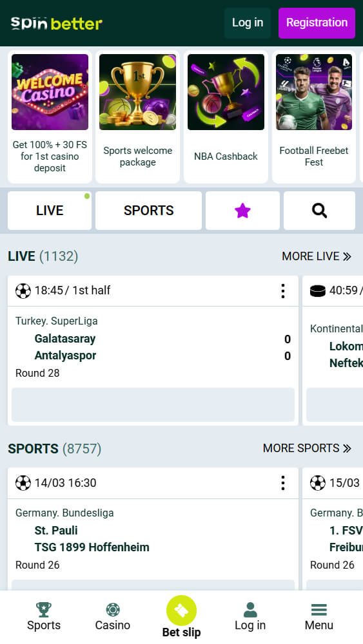Image resolution: width=363 pixels, height=644 pixels.
Task: Select the Galatasaray vs Antalyaspor match
Action: tap(153, 347)
